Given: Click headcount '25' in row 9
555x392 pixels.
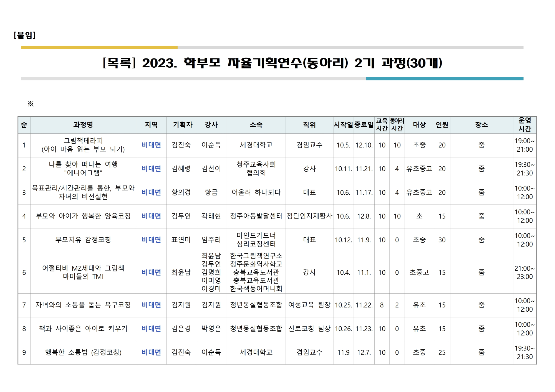Looking at the screenshot, I should click(442, 353).
